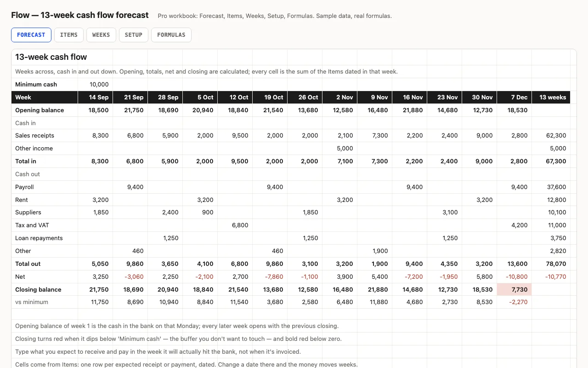Click Net -7,860 under 19 Oct
This screenshot has height=368, width=588.
270,277
